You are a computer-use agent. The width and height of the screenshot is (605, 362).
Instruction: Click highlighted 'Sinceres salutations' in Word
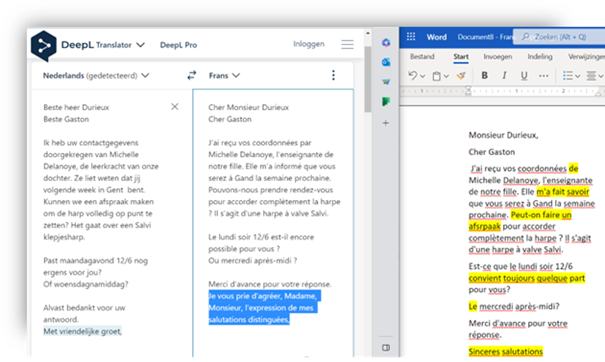pyautogui.click(x=505, y=352)
